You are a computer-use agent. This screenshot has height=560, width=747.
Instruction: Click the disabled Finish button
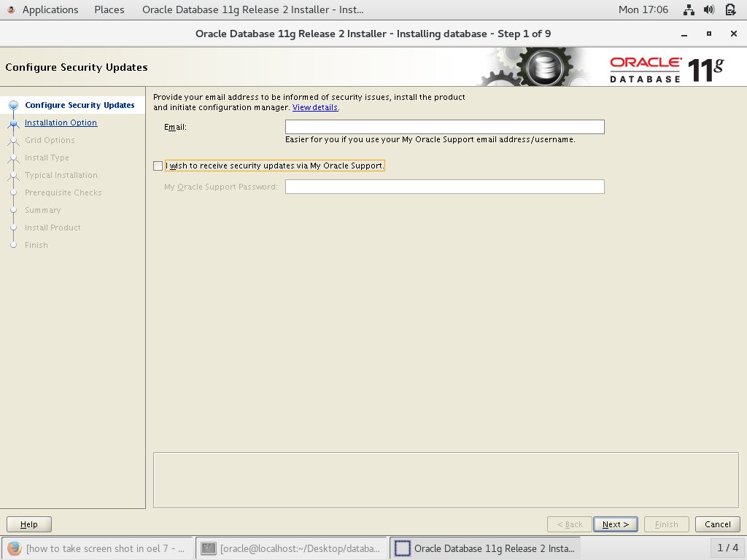(x=667, y=524)
